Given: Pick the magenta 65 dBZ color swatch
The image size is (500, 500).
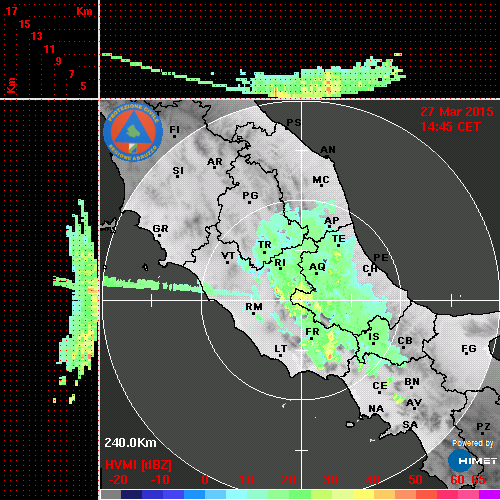Looking at the screenshot, I should 489,494.
